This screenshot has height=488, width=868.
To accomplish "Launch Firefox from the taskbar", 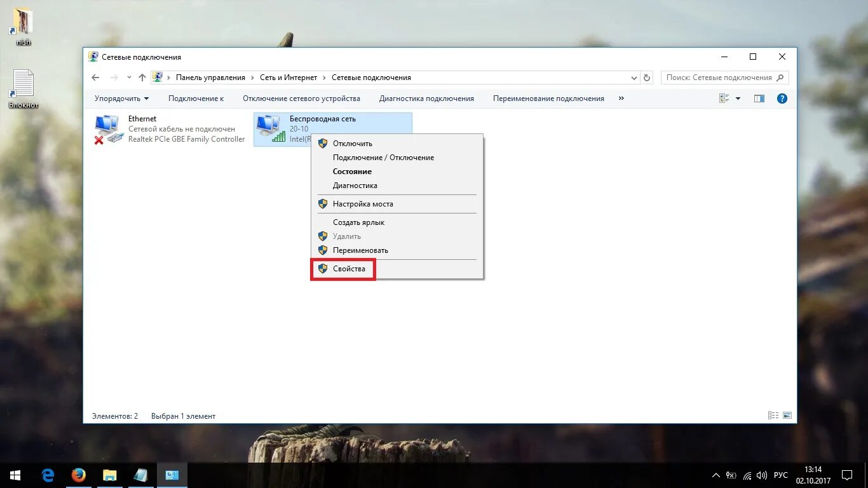I will [79, 475].
